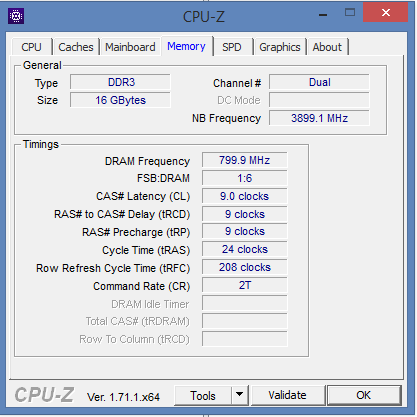Confirm with the OK button
The height and width of the screenshot is (417, 417).
pyautogui.click(x=364, y=396)
